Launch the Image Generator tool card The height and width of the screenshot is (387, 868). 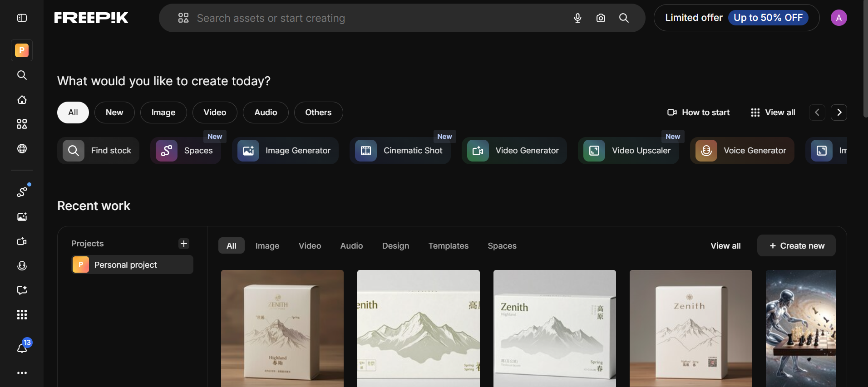285,151
